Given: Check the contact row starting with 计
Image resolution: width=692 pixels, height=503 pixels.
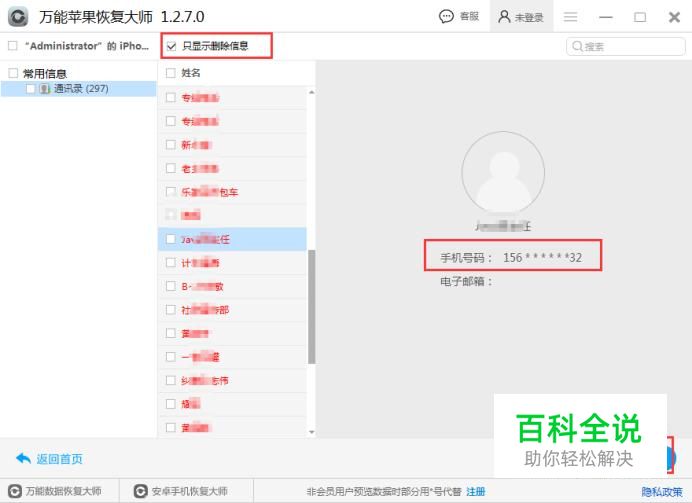Looking at the screenshot, I should click(170, 263).
